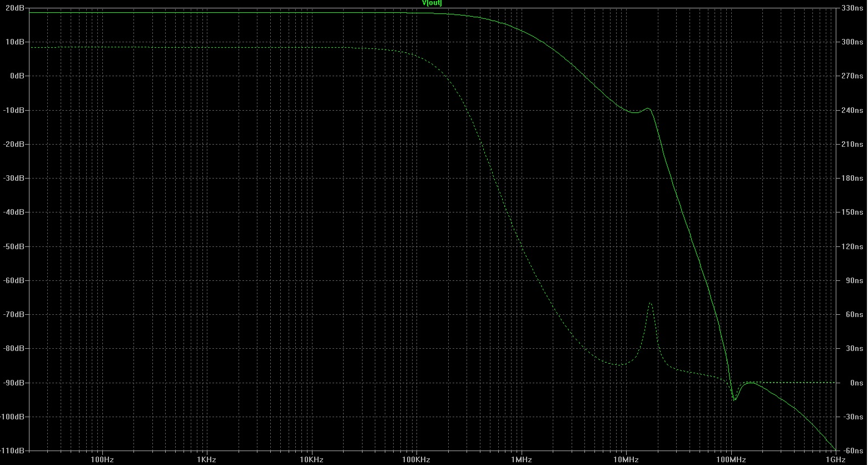Image resolution: width=868 pixels, height=465 pixels.
Task: Click the 0ns group delay axis label
Action: 856,383
